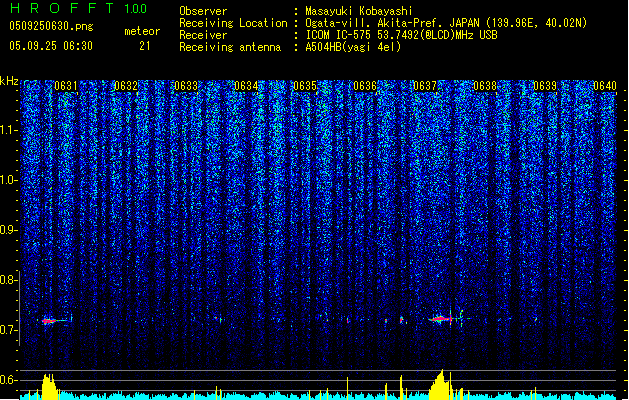
Task: Click the 0640 time marker
Action: tap(605, 86)
